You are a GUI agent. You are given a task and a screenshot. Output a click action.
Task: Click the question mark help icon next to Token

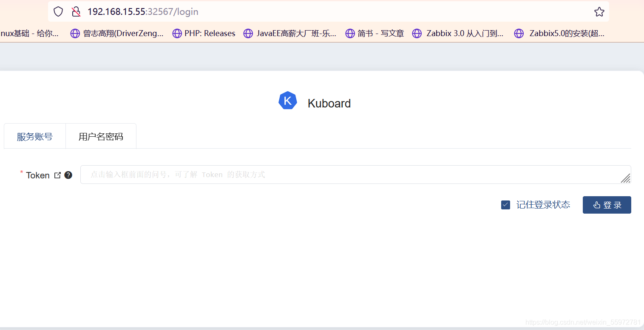(68, 175)
